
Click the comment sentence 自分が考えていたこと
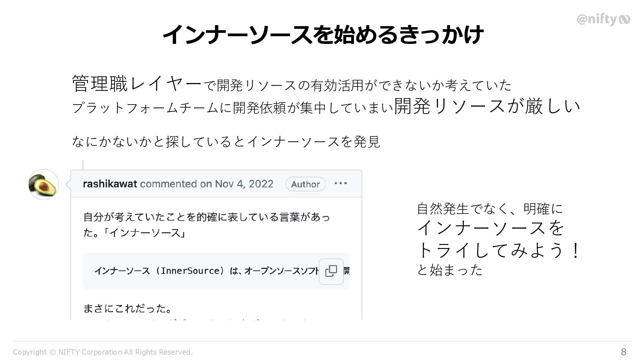click(206, 217)
